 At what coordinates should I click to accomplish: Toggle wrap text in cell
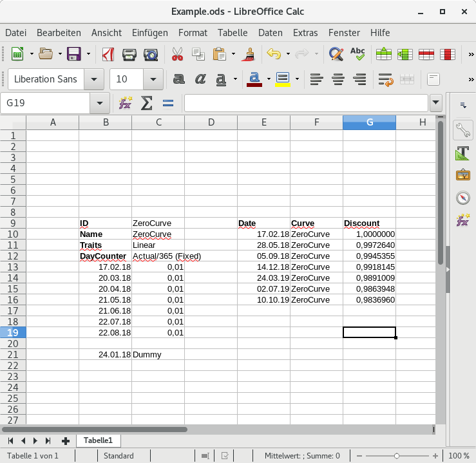pos(386,79)
